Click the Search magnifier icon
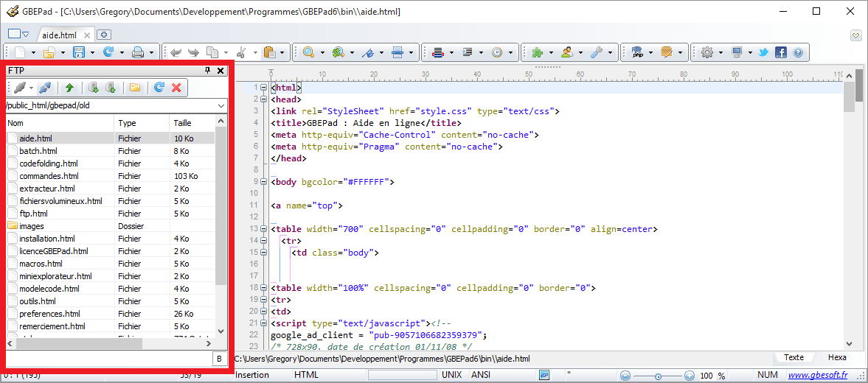The image size is (868, 383). point(308,52)
